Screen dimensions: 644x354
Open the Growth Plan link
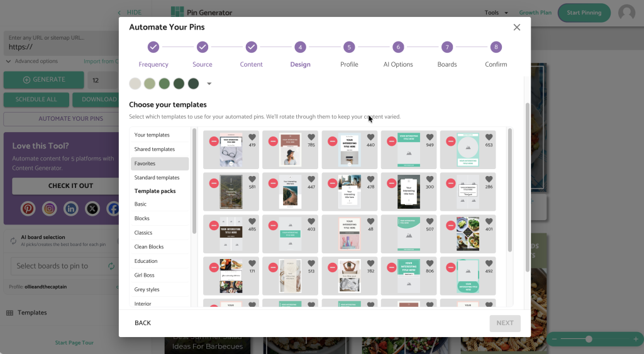pyautogui.click(x=535, y=13)
